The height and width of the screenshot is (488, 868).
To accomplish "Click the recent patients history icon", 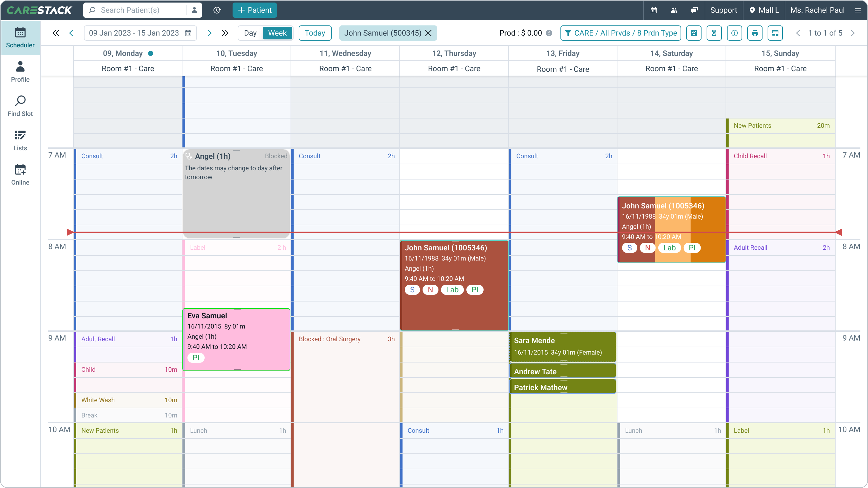I will point(217,10).
